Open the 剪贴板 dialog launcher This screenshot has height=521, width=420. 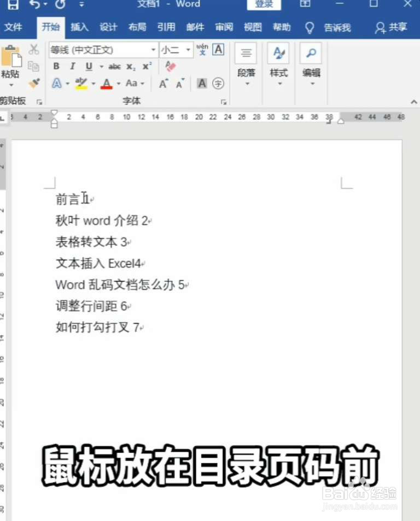click(x=39, y=102)
